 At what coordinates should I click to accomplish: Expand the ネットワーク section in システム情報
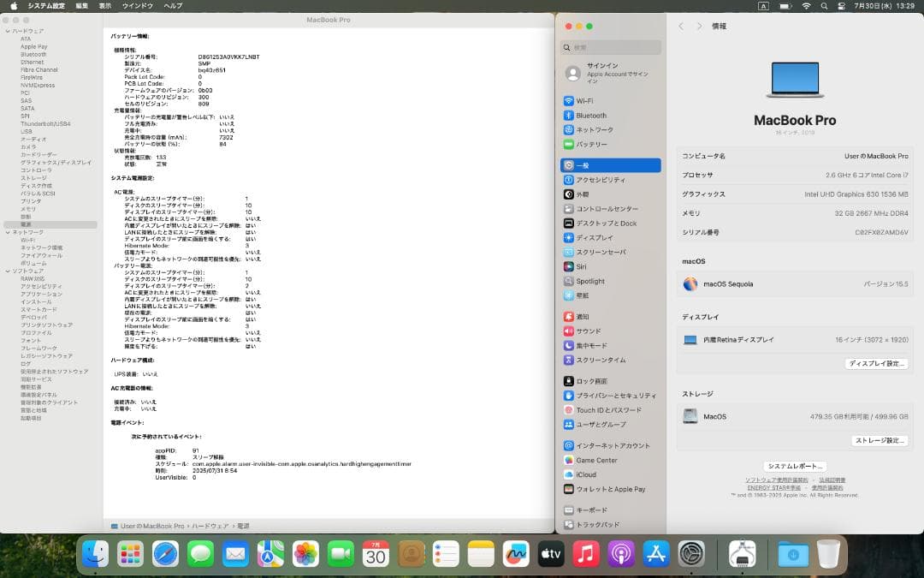click(7, 231)
